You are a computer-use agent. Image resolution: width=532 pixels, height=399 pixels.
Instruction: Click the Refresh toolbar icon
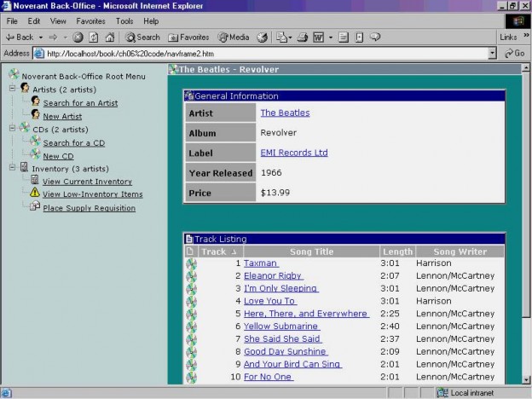click(x=94, y=38)
